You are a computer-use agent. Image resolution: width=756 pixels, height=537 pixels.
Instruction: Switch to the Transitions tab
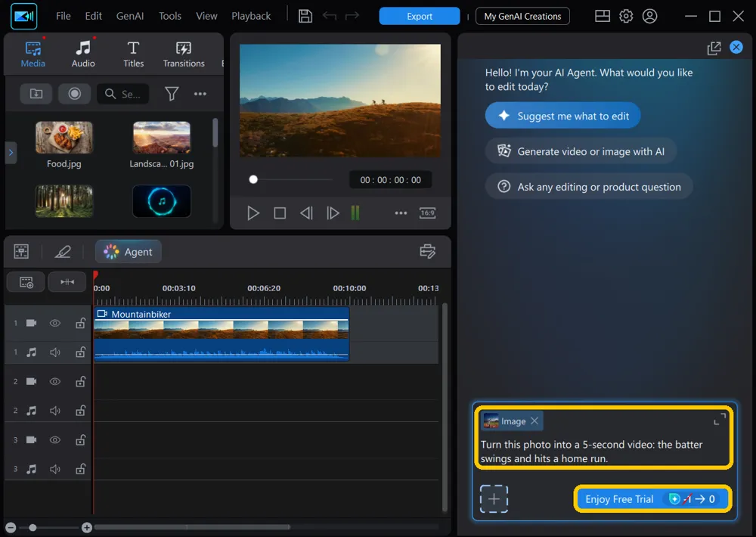coord(184,54)
